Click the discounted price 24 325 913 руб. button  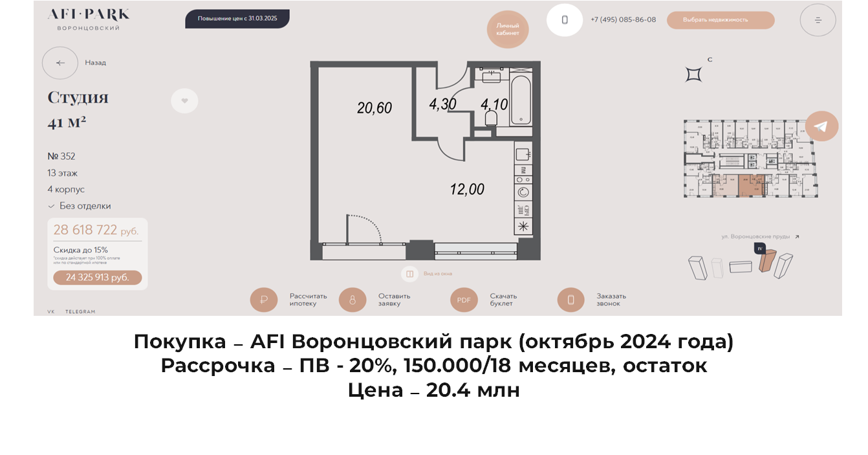[x=98, y=278]
